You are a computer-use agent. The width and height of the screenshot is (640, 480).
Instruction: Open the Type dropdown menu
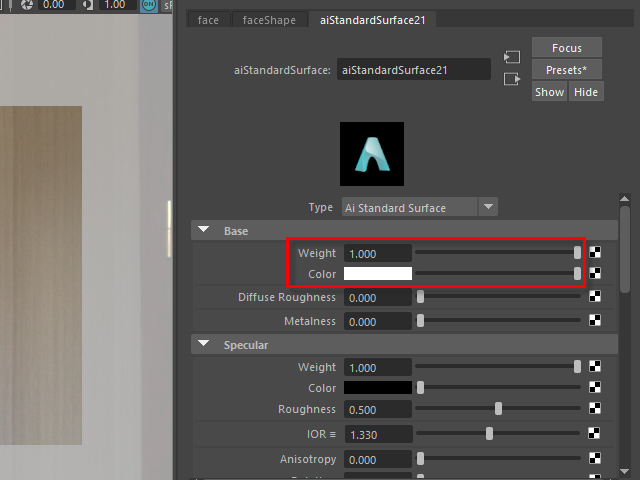[x=488, y=207]
